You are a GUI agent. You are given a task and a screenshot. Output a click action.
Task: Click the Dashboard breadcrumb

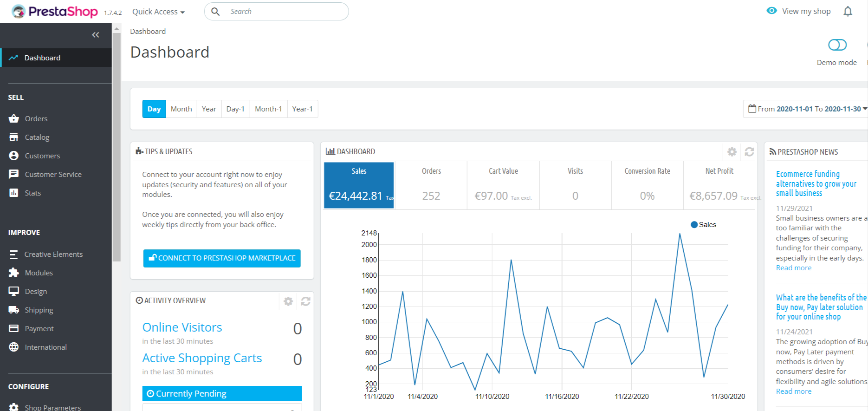click(148, 31)
